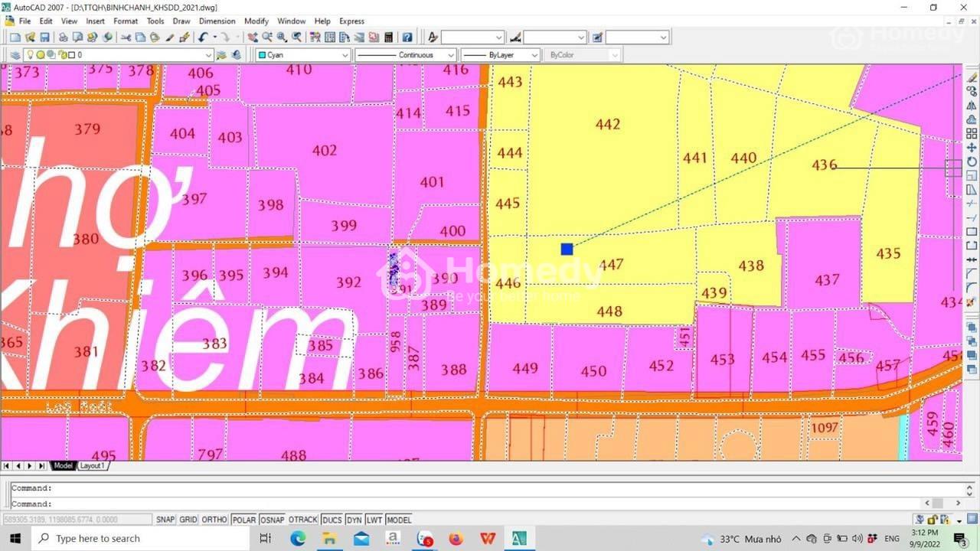Toggle DYN dynamic input in status bar
The height and width of the screenshot is (551, 980).
tap(354, 520)
